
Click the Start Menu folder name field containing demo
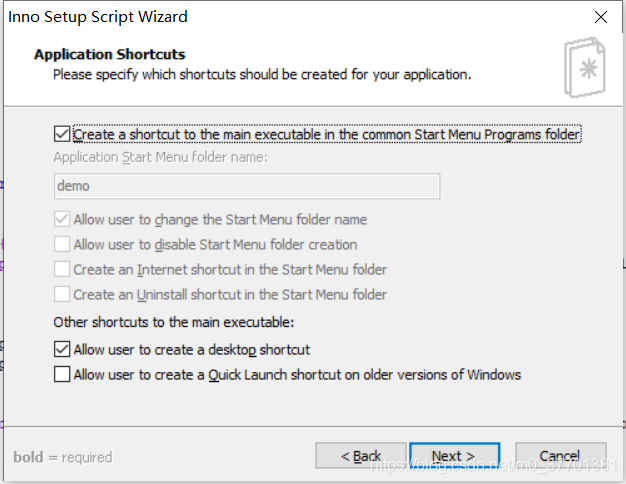click(x=247, y=186)
